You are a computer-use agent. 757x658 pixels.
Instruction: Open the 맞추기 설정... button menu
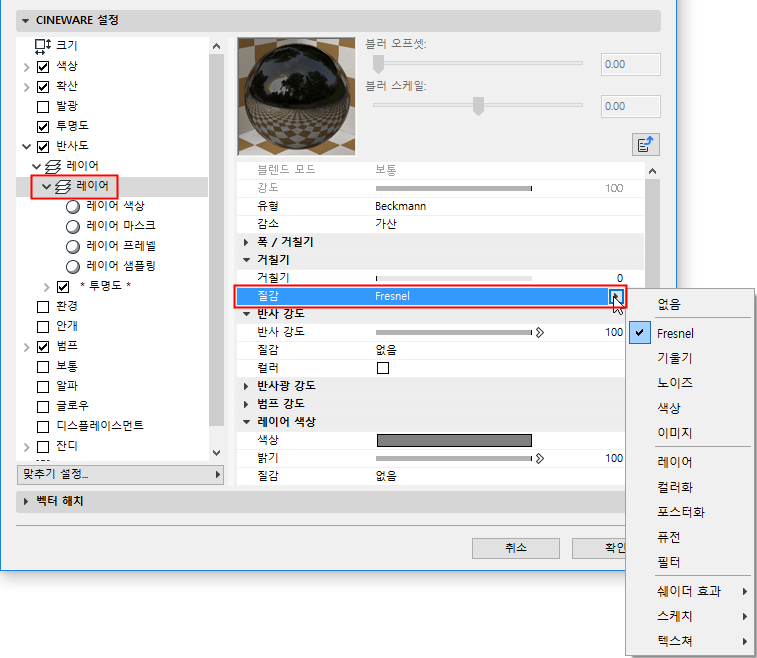tap(120, 475)
